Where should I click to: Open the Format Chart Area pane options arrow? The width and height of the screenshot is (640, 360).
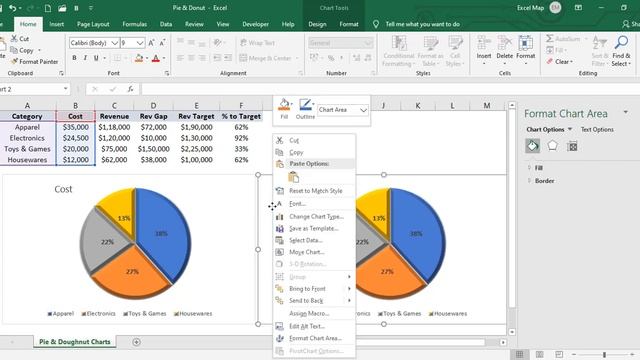tap(626, 112)
